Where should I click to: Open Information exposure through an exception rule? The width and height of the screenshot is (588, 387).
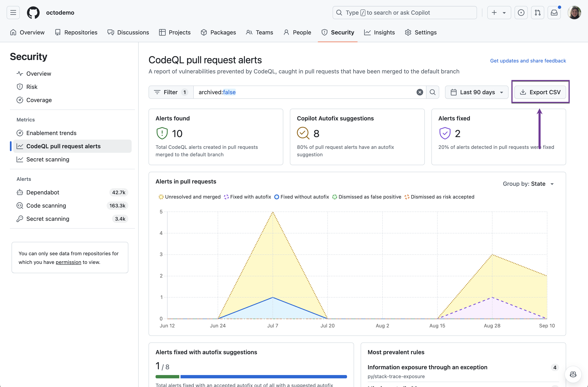(x=427, y=367)
